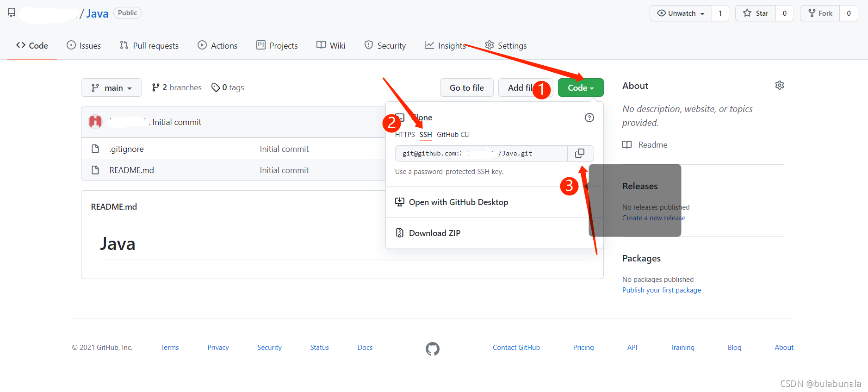
Task: Click the Public visibility badge
Action: coord(127,13)
